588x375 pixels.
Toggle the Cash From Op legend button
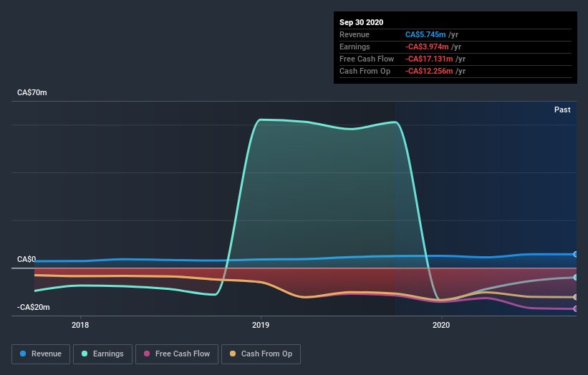(261, 354)
